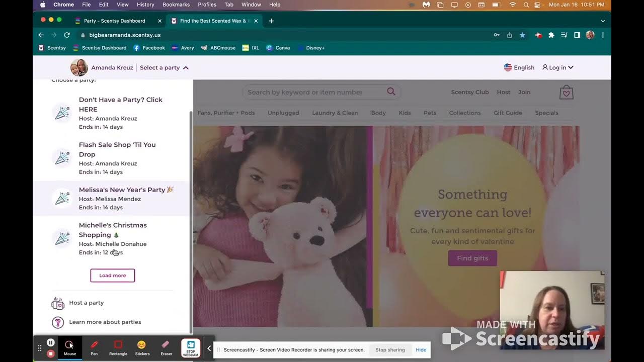Select the Screencastify Rectangle tool
Image resolution: width=644 pixels, height=362 pixels.
pos(118,348)
